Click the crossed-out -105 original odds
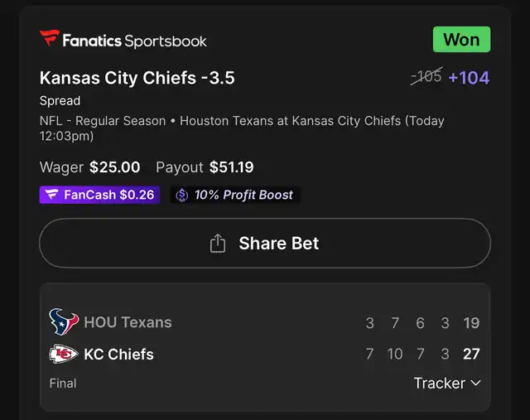 click(x=426, y=76)
